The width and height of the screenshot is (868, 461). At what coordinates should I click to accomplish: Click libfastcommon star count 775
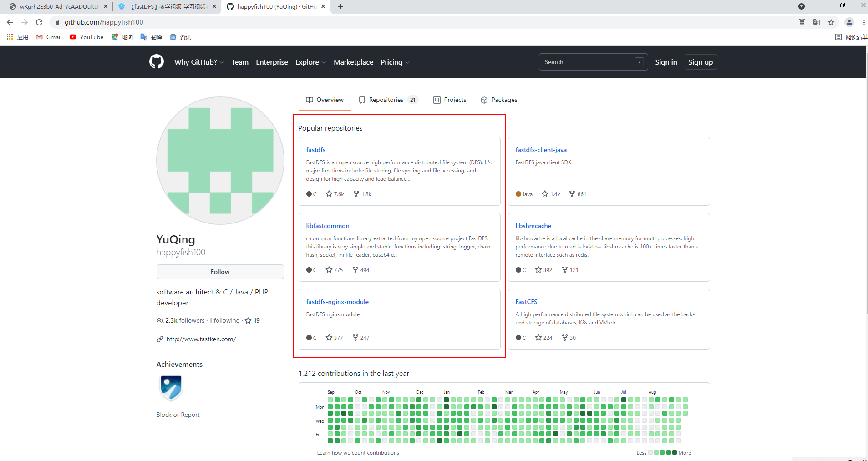click(x=335, y=270)
